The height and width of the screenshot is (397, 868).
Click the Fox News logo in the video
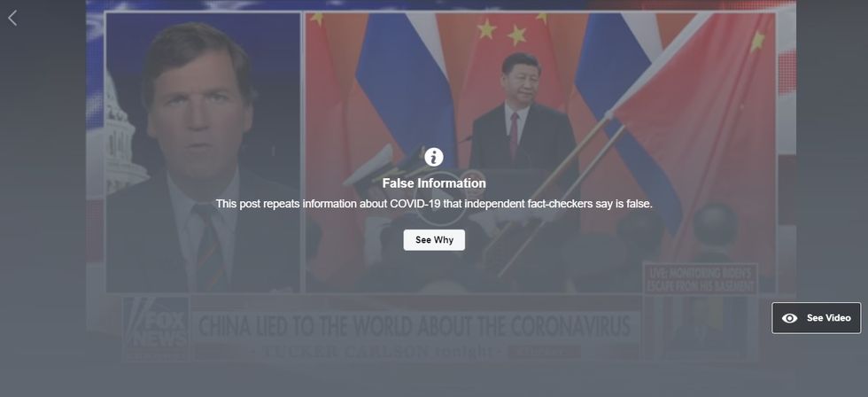(156, 329)
